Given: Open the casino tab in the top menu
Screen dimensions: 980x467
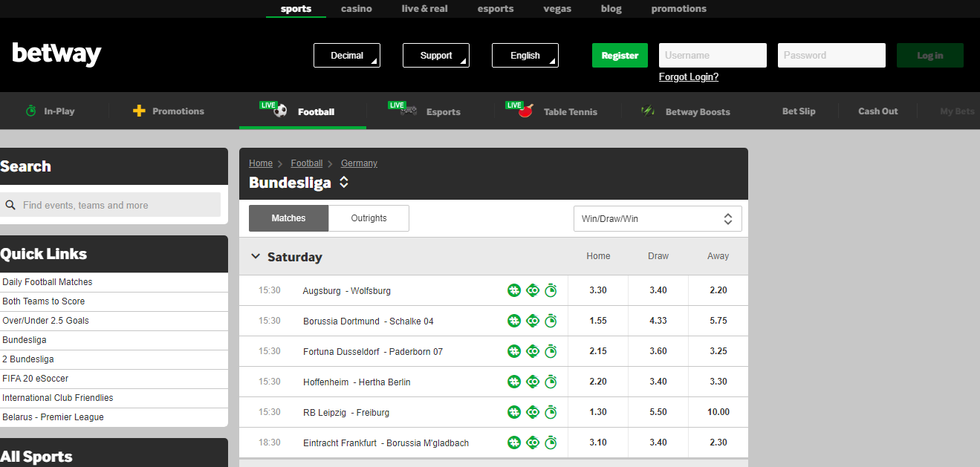Looking at the screenshot, I should pyautogui.click(x=357, y=9).
